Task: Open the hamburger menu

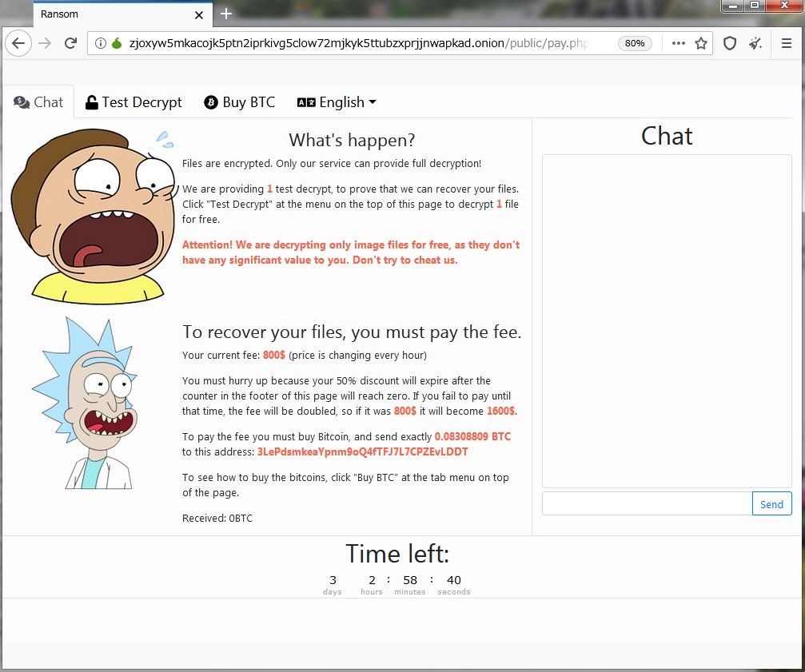Action: click(787, 43)
